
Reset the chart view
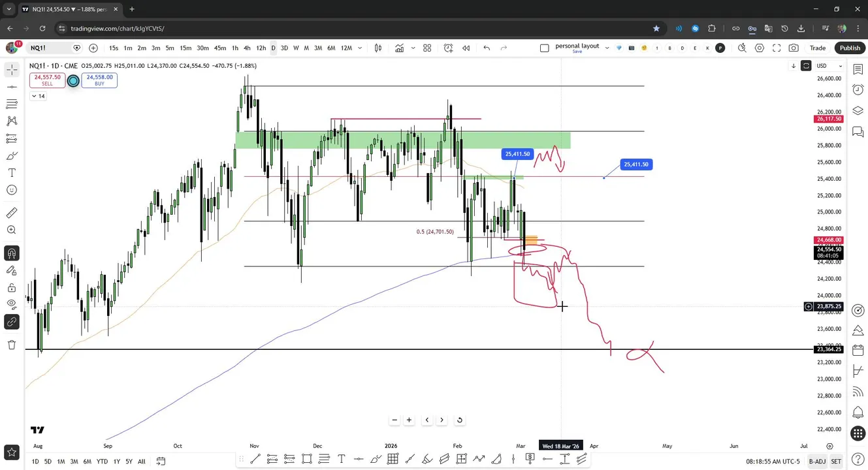459,420
